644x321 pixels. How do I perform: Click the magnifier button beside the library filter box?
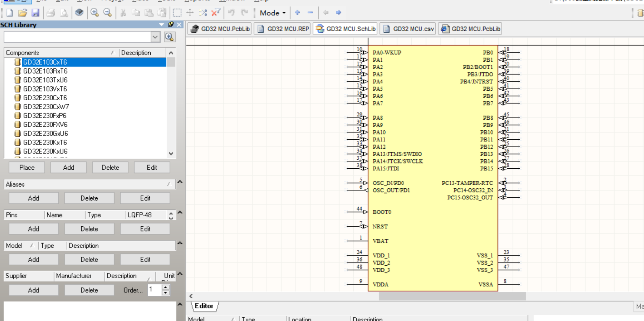pyautogui.click(x=169, y=37)
